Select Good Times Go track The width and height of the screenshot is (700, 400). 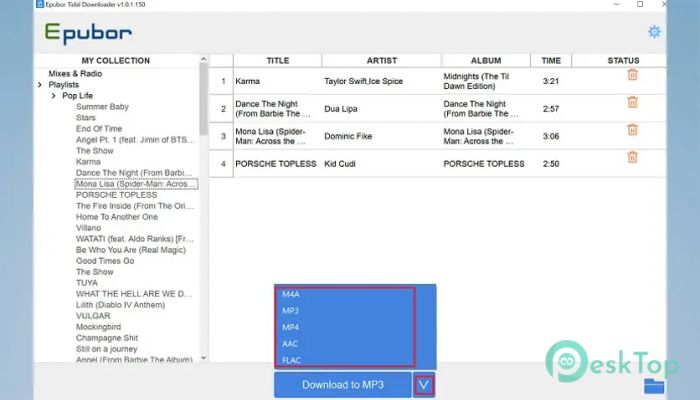point(105,261)
